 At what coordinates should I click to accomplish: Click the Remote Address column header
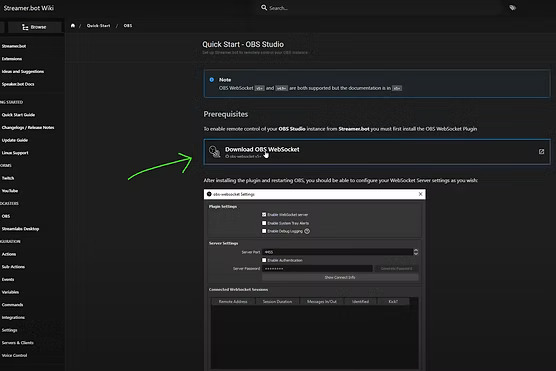point(233,301)
